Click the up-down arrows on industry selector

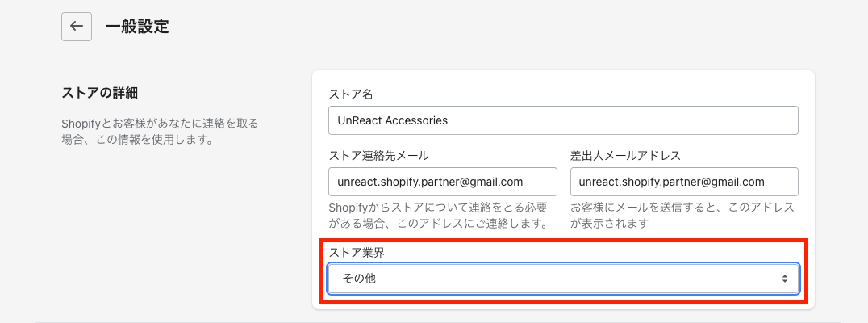784,279
